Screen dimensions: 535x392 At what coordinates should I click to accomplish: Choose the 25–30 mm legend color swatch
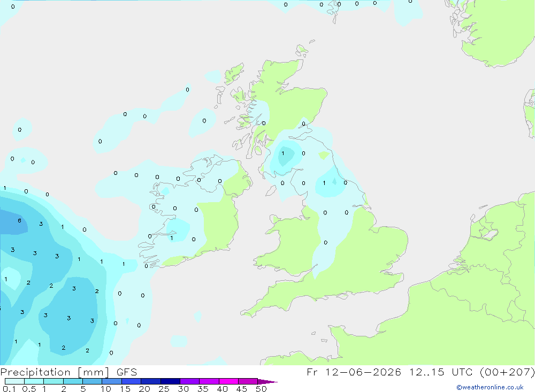click(x=170, y=381)
